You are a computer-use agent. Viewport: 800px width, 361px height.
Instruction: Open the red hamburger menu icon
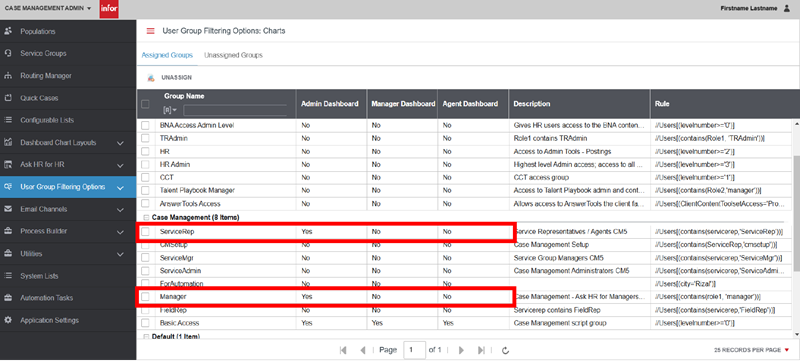click(150, 31)
